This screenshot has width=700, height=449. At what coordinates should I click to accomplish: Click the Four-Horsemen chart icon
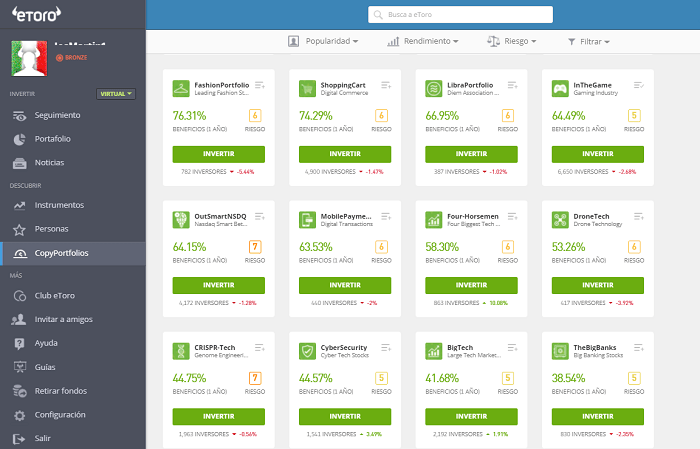pos(433,220)
